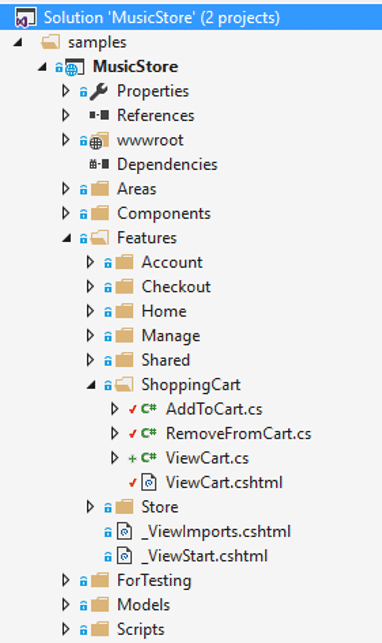Click the C# icon beside AddToCart.cs

[x=148, y=409]
